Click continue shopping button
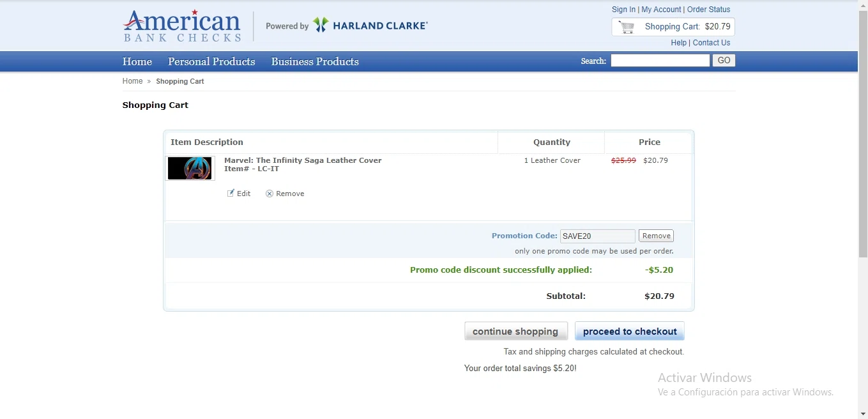The height and width of the screenshot is (419, 868). coord(515,331)
